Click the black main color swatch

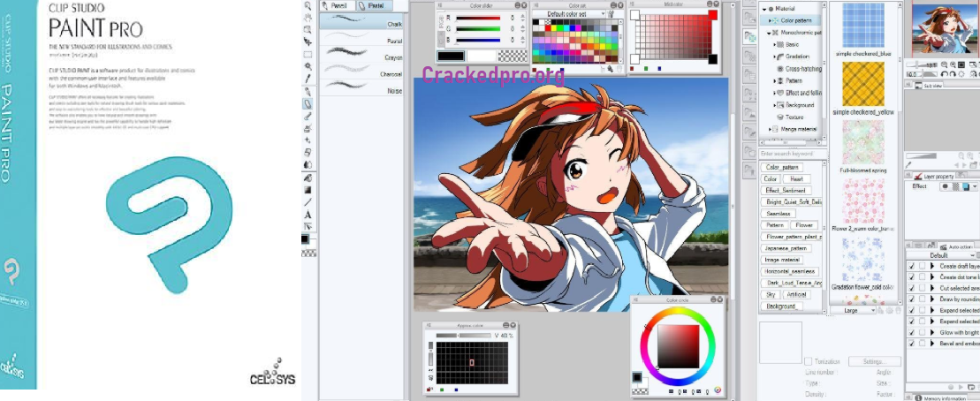pyautogui.click(x=451, y=56)
